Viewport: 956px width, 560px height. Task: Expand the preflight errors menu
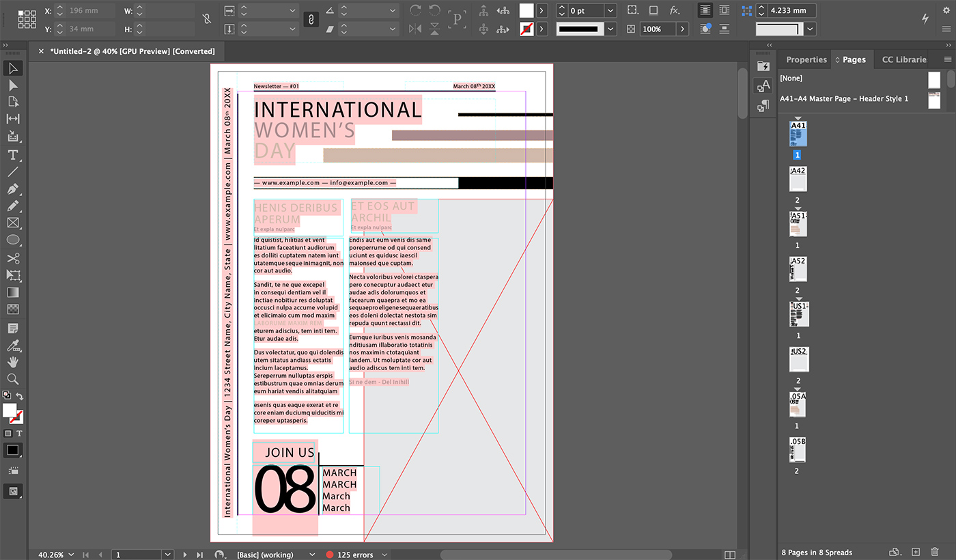[384, 555]
